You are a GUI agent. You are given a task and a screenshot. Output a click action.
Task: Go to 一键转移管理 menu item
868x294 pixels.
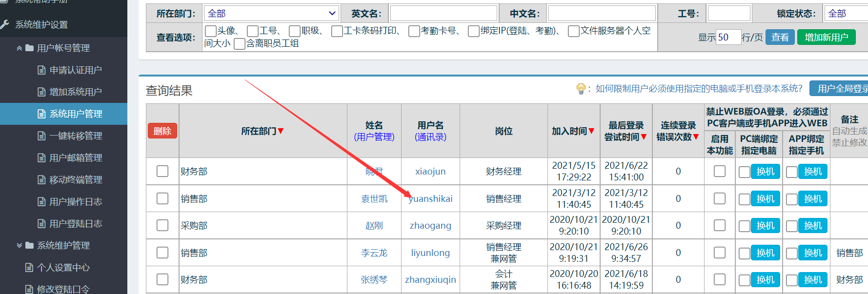pyautogui.click(x=76, y=136)
